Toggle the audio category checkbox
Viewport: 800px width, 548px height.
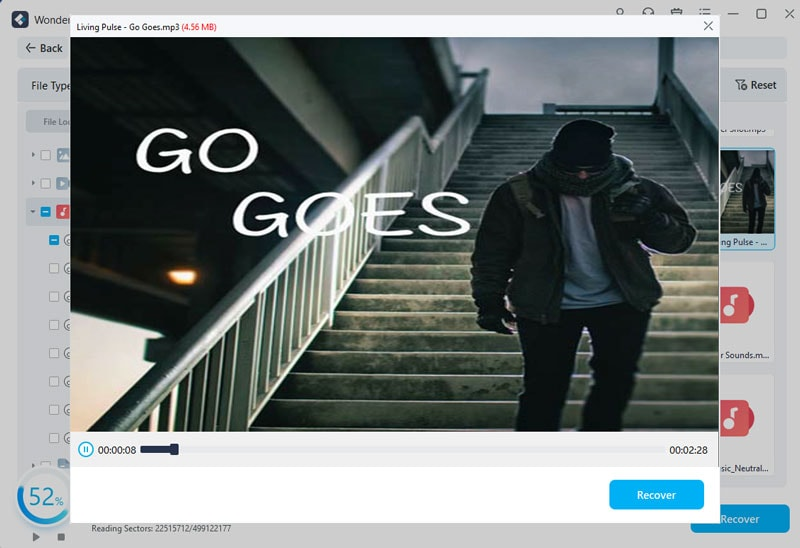pos(45,212)
